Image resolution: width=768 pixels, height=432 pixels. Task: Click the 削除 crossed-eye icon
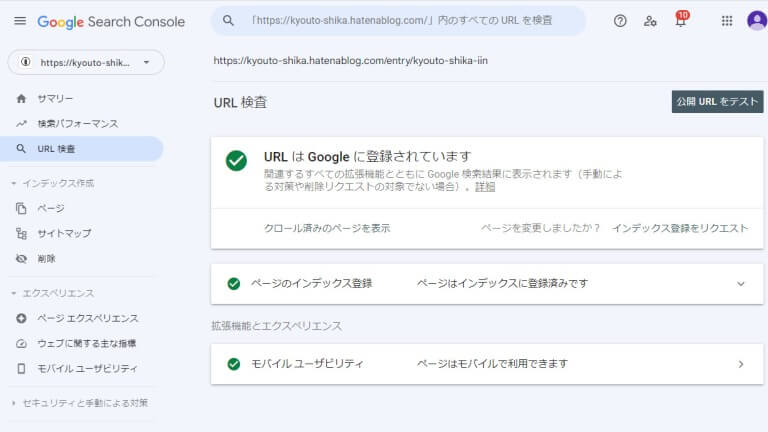click(21, 259)
